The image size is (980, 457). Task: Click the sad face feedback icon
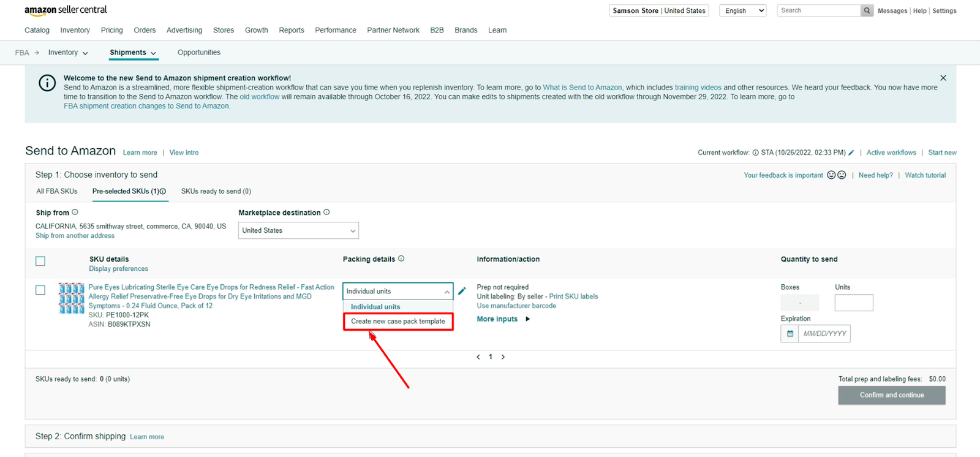pos(842,175)
